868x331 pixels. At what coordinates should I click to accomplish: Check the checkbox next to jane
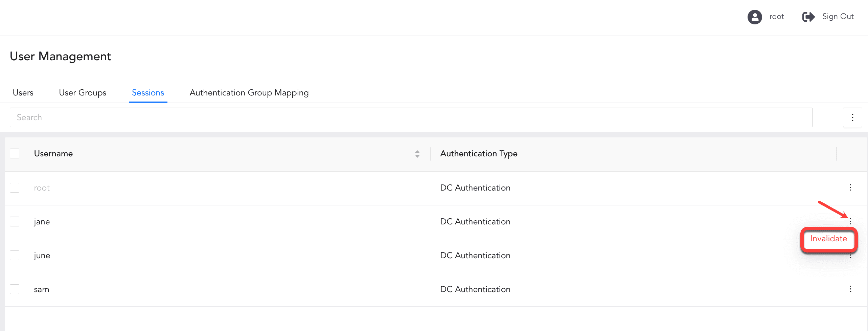[15, 221]
